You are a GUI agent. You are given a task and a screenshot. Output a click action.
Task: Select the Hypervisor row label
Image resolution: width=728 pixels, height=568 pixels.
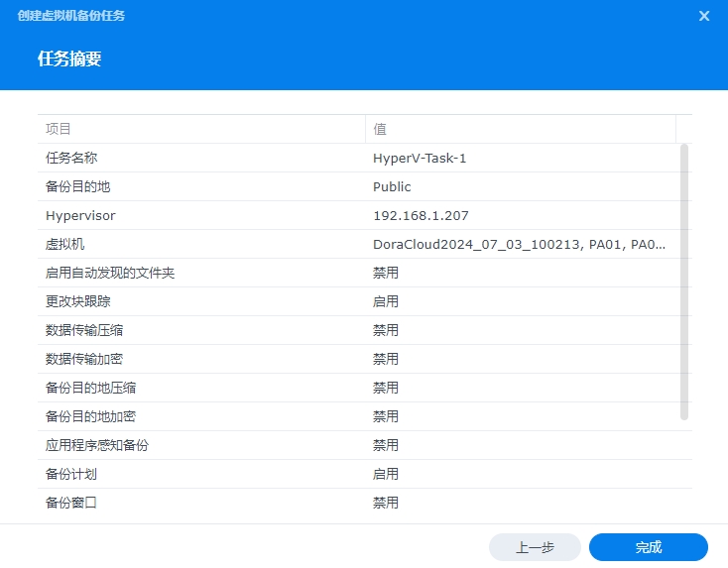pos(80,216)
